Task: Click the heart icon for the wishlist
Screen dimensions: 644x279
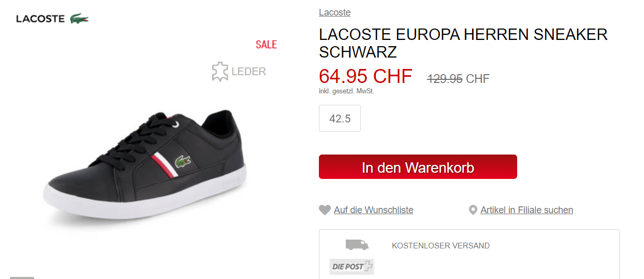Action: coord(325,210)
